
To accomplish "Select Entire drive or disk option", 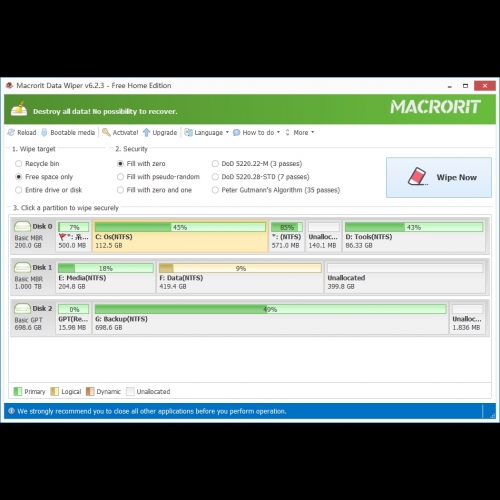I will coord(48,190).
